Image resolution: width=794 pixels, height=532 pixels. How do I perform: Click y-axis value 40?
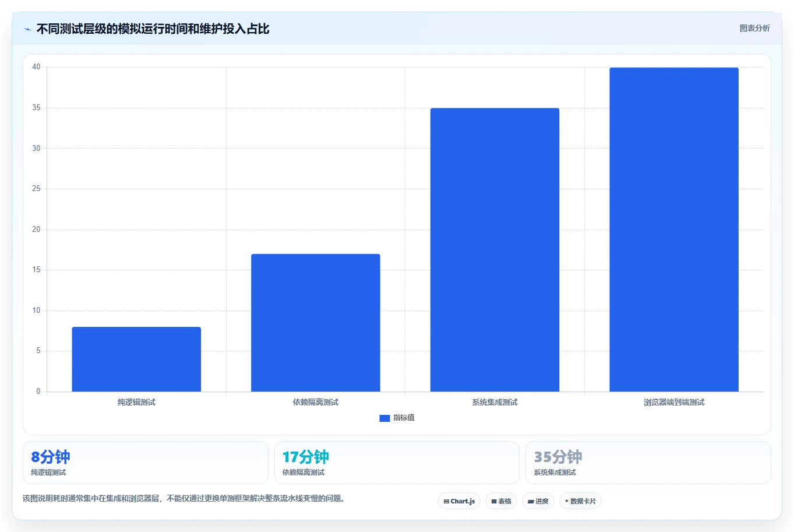pos(36,67)
